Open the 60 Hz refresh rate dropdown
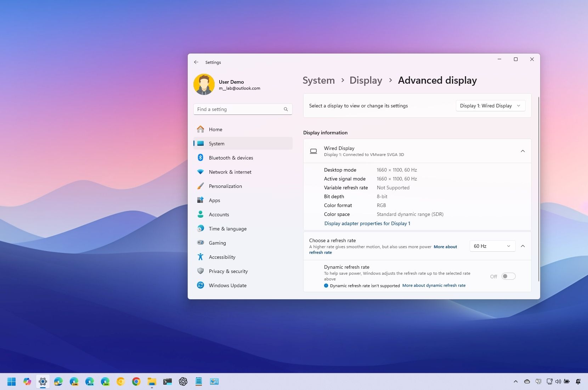 (x=492, y=246)
